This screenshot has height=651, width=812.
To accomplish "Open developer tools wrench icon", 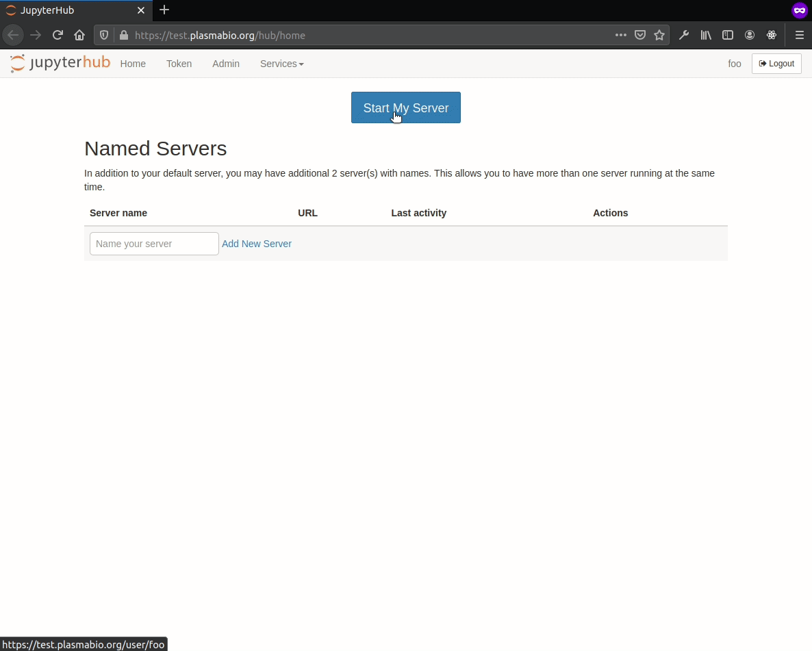I will point(683,35).
